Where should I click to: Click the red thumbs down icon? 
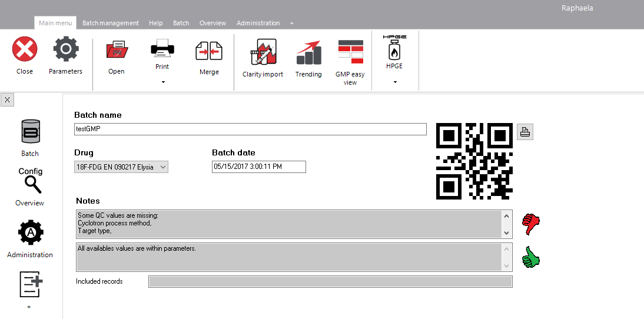tap(530, 224)
